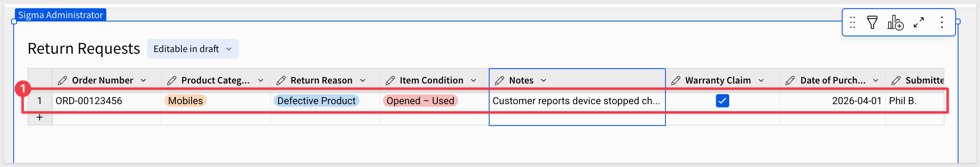Select the Customer reports notes cell
Image resolution: width=980 pixels, height=167 pixels.
(x=576, y=101)
